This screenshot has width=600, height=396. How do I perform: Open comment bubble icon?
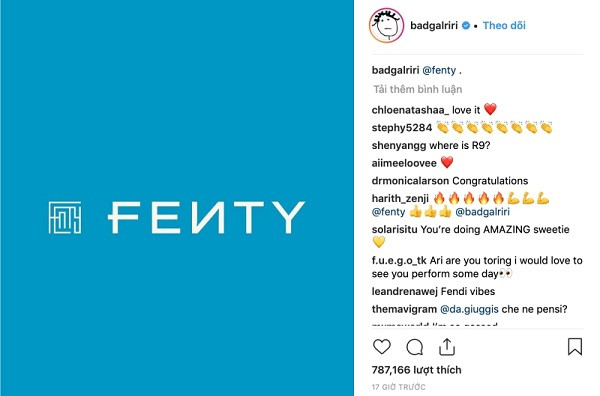tap(414, 347)
